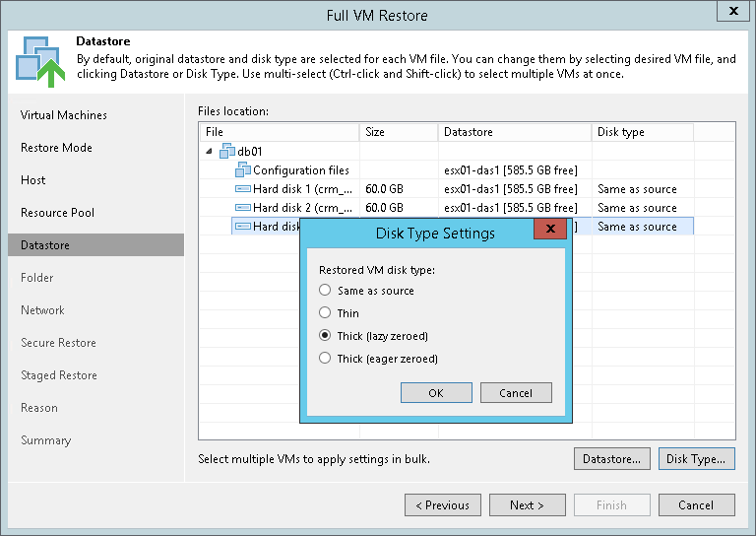
Task: Click the Configuration files folder icon
Action: click(243, 169)
